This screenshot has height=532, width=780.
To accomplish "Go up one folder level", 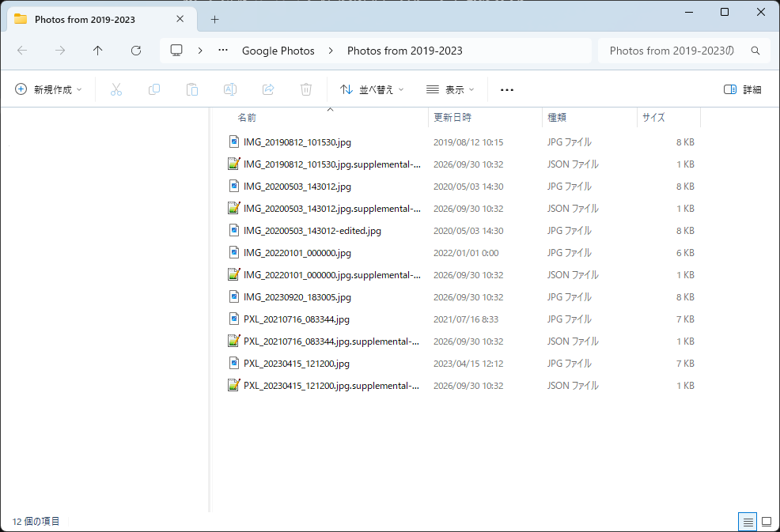I will click(97, 51).
